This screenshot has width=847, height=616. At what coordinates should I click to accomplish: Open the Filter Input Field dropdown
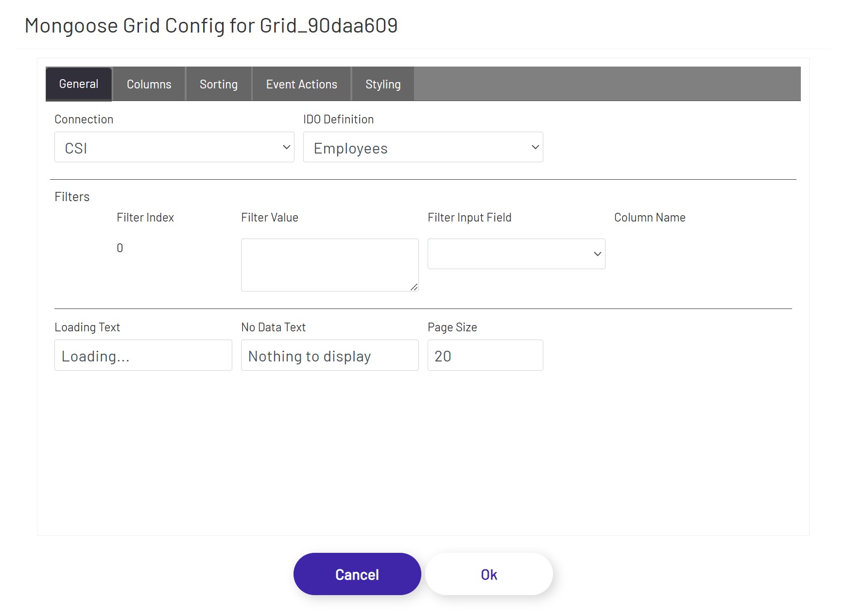pyautogui.click(x=516, y=253)
